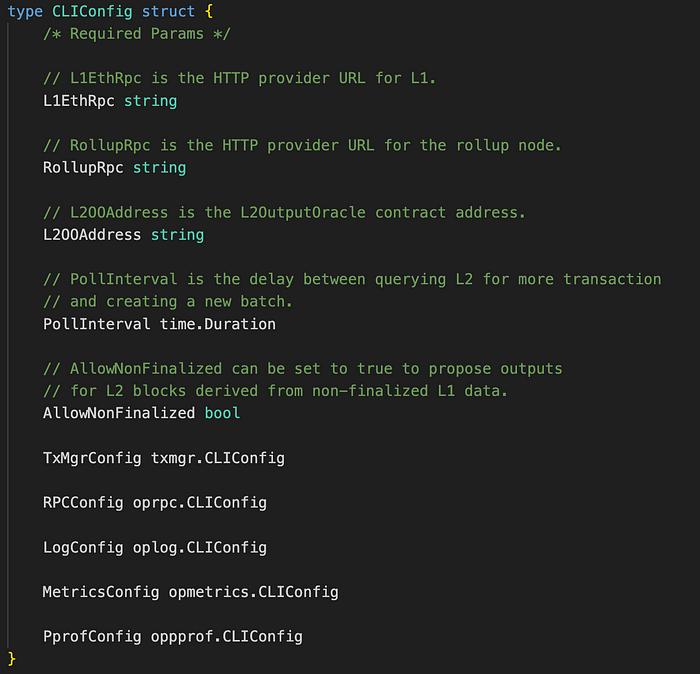Go to txmgr.CLIConfig type reference
The height and width of the screenshot is (674, 700).
coord(218,458)
